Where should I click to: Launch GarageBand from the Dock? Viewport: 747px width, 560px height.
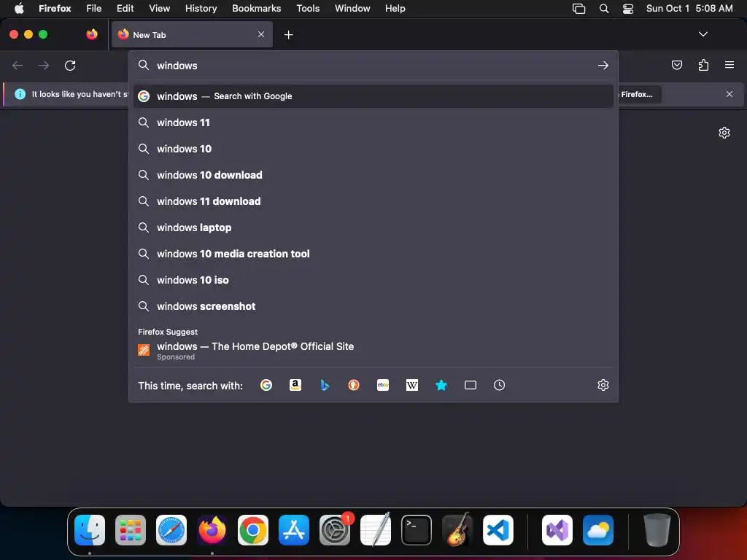click(457, 529)
